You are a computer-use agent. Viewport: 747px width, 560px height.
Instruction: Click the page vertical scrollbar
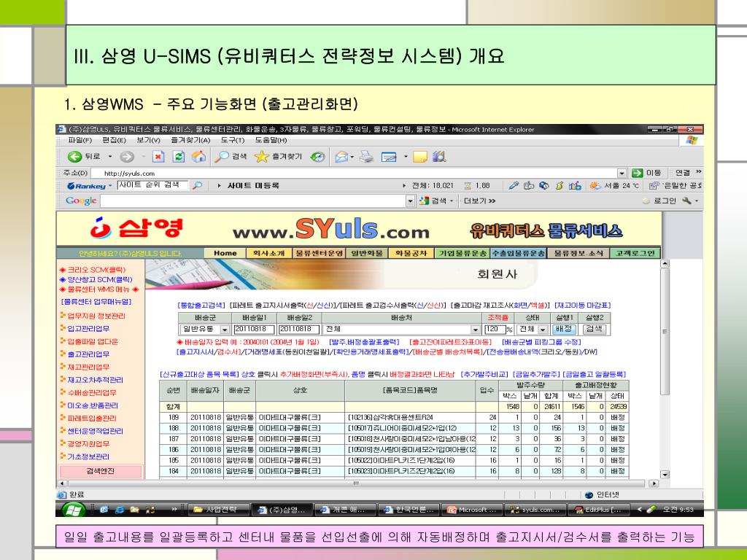coord(665,369)
